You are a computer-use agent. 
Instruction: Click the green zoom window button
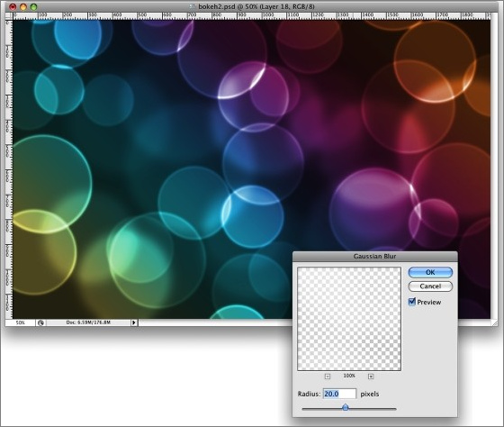click(x=33, y=6)
